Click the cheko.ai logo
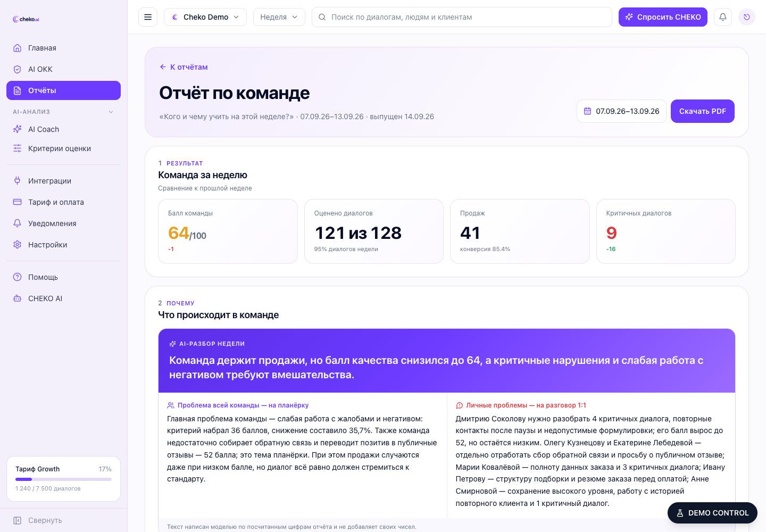This screenshot has height=532, width=766. pos(26,19)
